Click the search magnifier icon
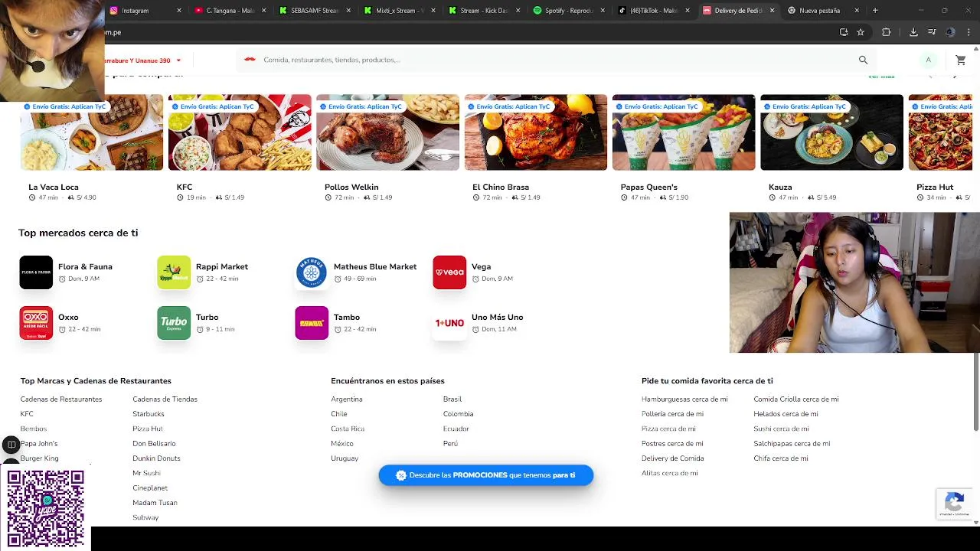 pos(863,60)
